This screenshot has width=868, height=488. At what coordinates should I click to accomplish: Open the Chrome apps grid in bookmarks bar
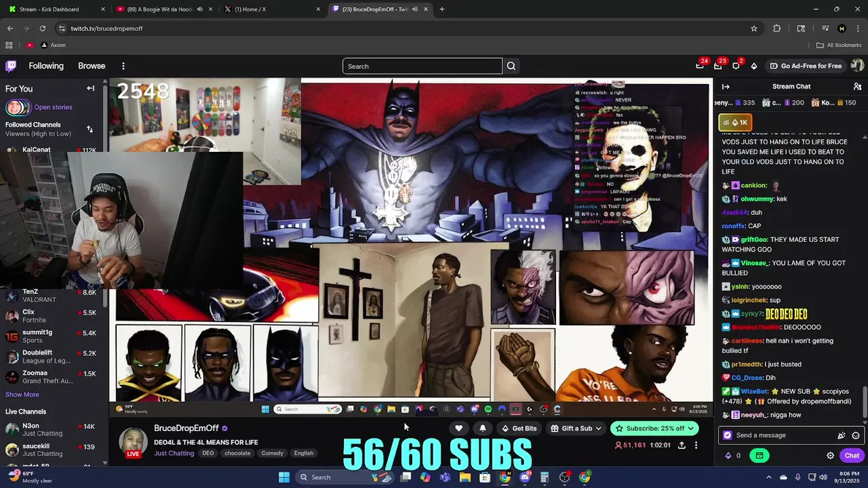pos(9,45)
